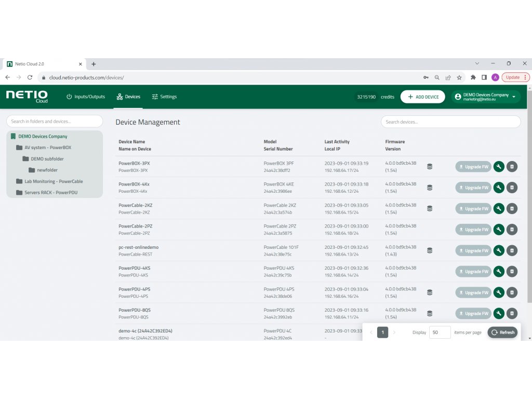Open a new browser tab
Image resolution: width=532 pixels, height=399 pixels.
coord(94,64)
